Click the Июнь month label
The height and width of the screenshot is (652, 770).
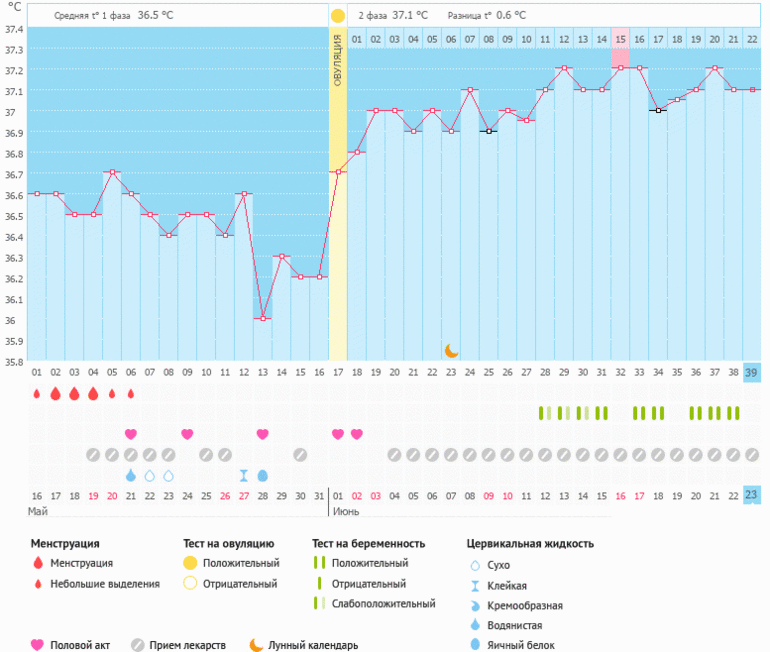(345, 511)
